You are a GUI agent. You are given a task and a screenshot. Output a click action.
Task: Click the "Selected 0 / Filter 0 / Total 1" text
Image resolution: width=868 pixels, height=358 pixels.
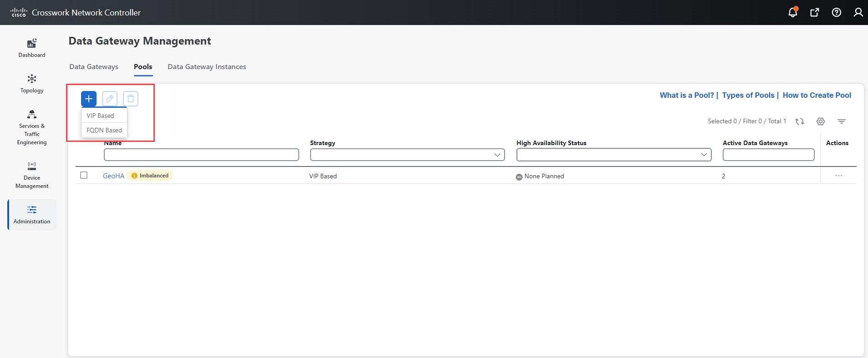[747, 121]
